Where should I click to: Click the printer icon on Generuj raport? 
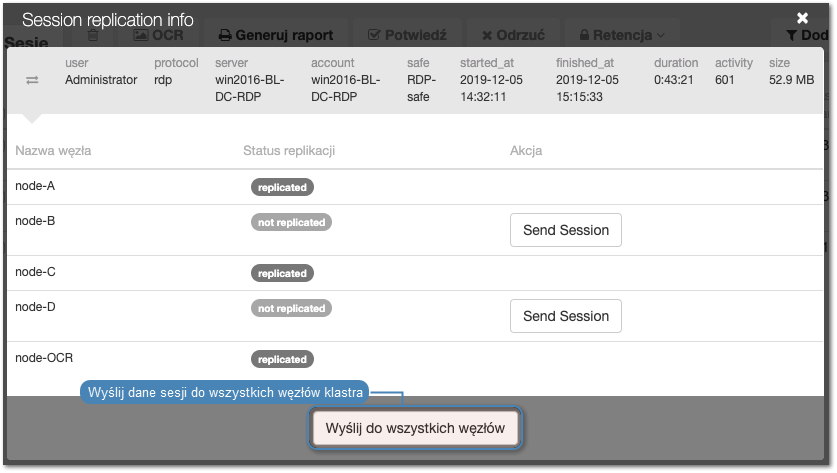tap(225, 35)
